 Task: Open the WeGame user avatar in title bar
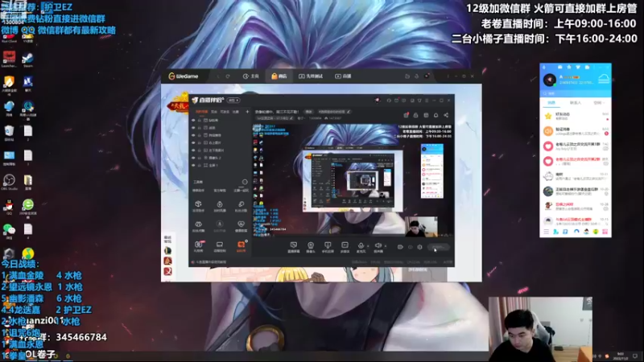tap(427, 76)
